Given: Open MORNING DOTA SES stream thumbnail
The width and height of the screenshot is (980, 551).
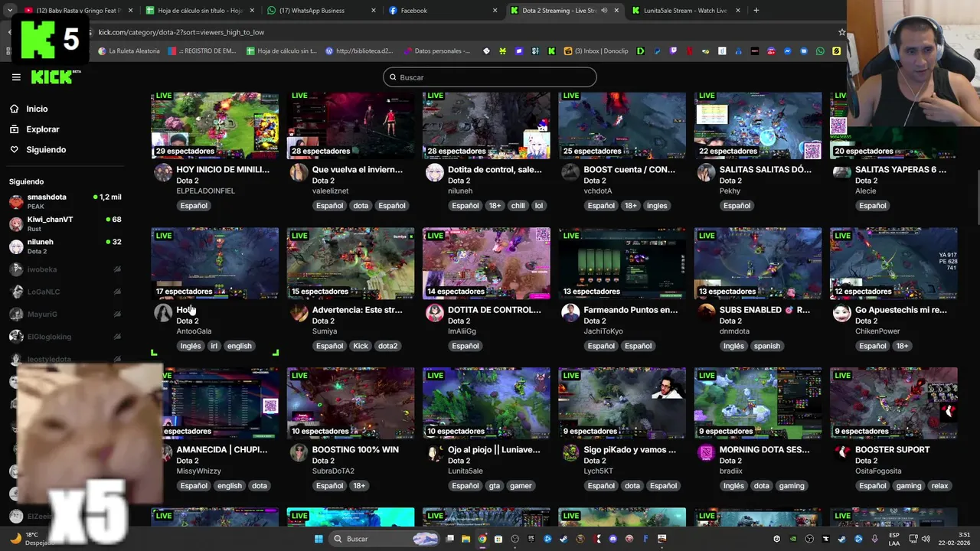Looking at the screenshot, I should [x=758, y=403].
